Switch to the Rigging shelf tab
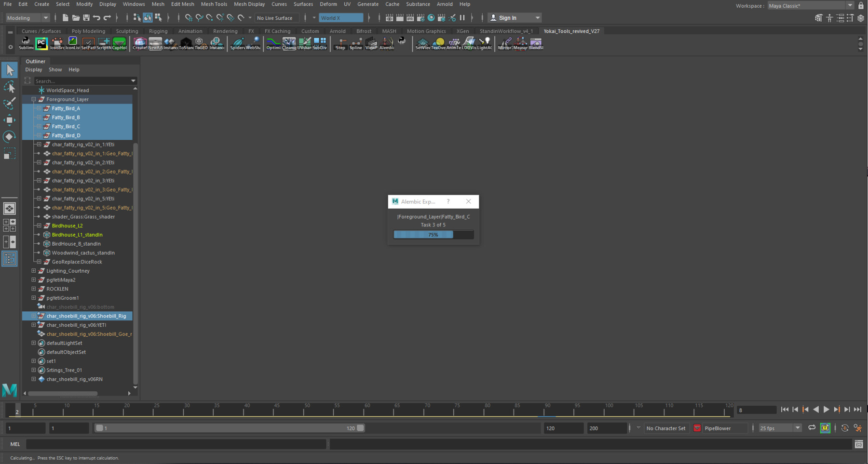 (158, 30)
